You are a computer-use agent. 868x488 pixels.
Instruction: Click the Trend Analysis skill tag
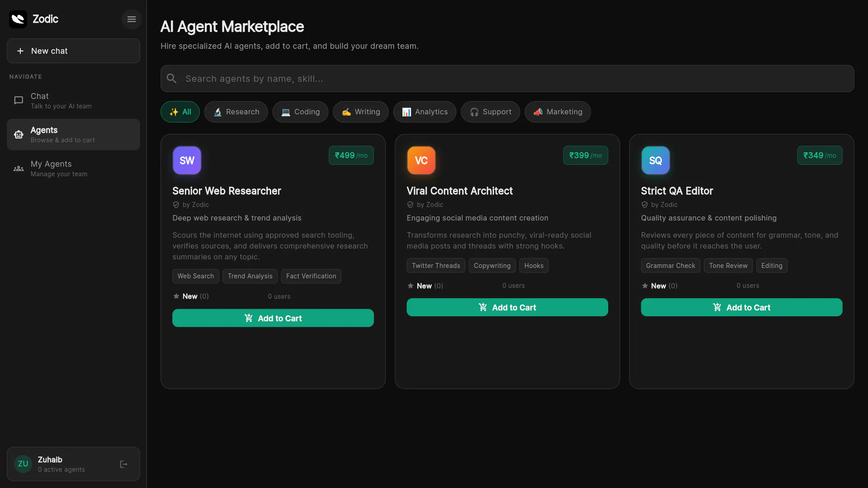[250, 276]
